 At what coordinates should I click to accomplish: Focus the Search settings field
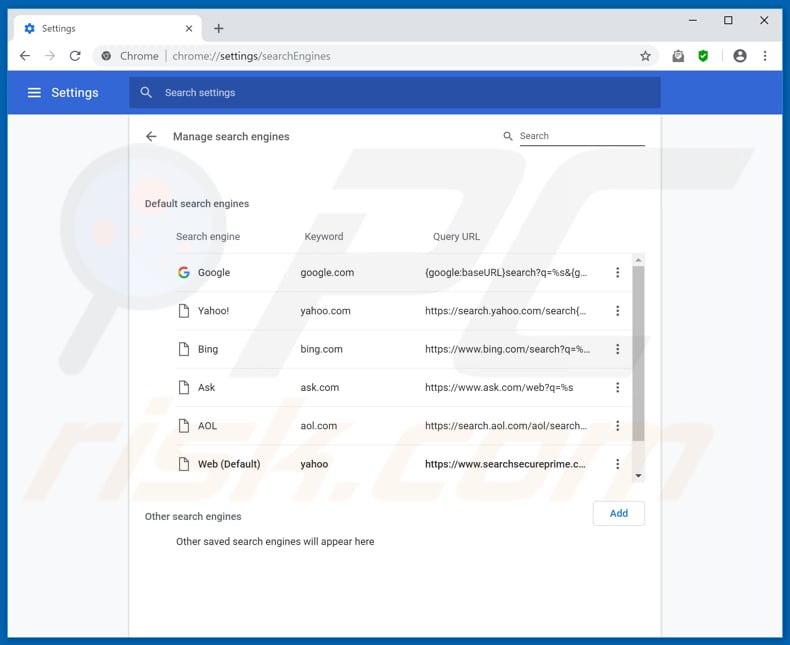[x=394, y=93]
